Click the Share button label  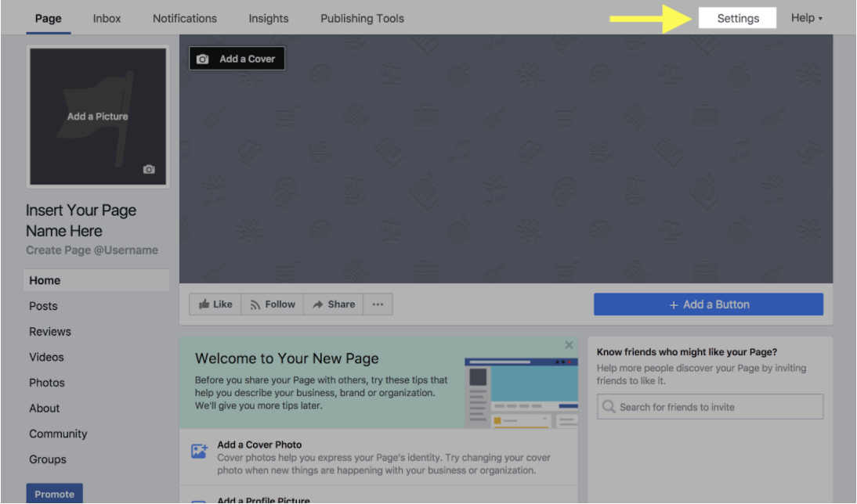pyautogui.click(x=341, y=304)
